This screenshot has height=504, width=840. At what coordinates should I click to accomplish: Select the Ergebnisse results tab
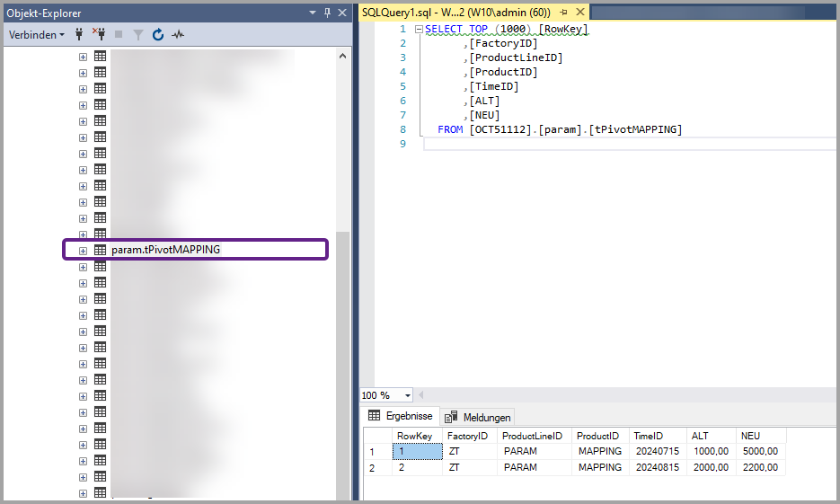tap(401, 417)
